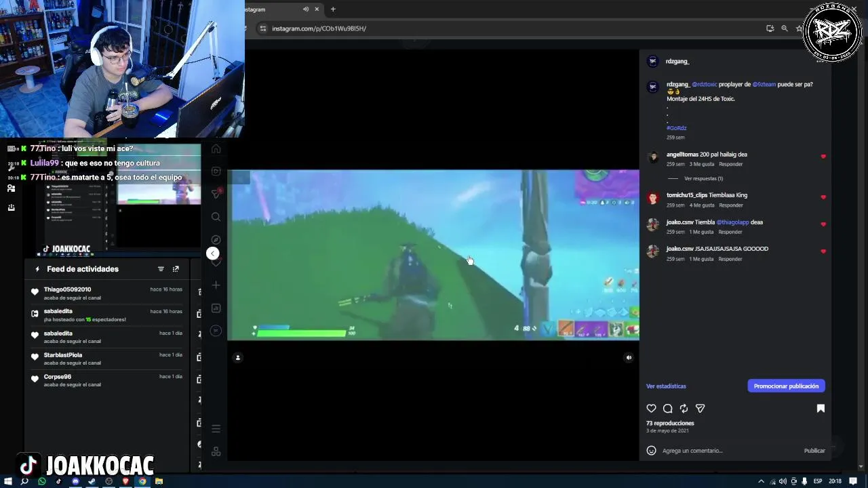Open the @rdztoxic mention in caption
This screenshot has height=488, width=868.
click(705, 85)
